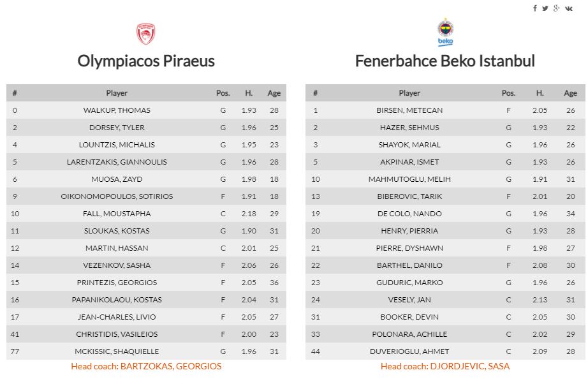Open the Fenerbahce Beko Istanbul team heading
The width and height of the screenshot is (588, 384).
point(445,61)
